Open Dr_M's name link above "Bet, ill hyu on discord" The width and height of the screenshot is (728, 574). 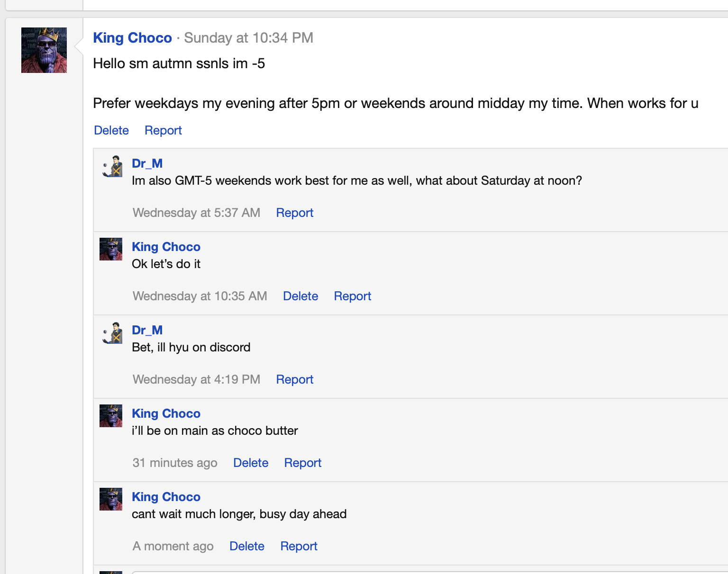coord(147,330)
